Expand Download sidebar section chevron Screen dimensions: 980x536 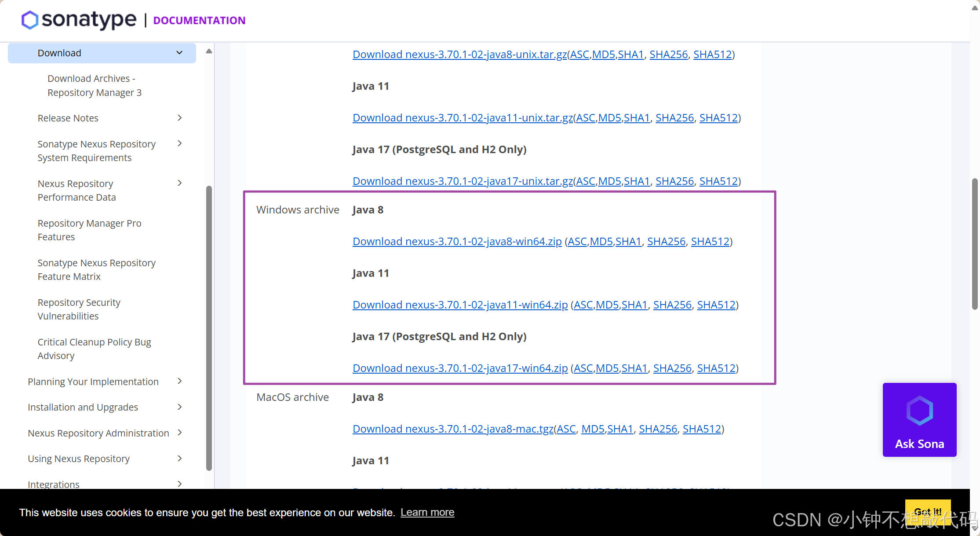tap(181, 52)
